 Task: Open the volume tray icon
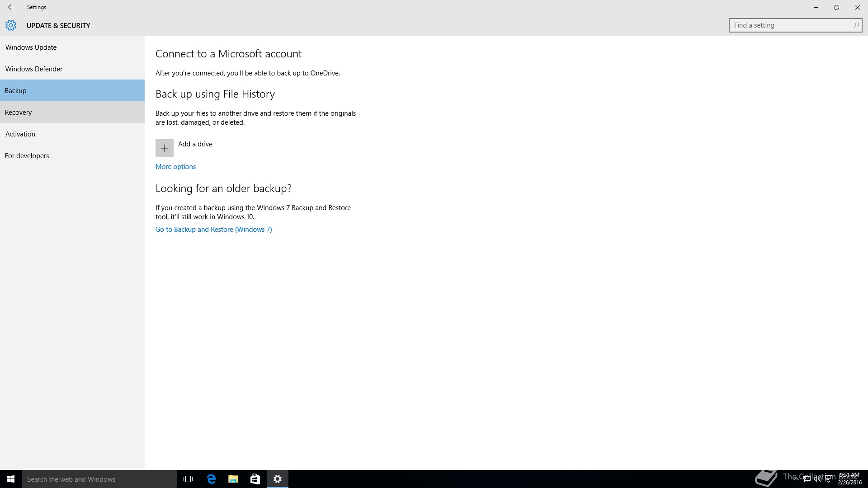coord(817,479)
